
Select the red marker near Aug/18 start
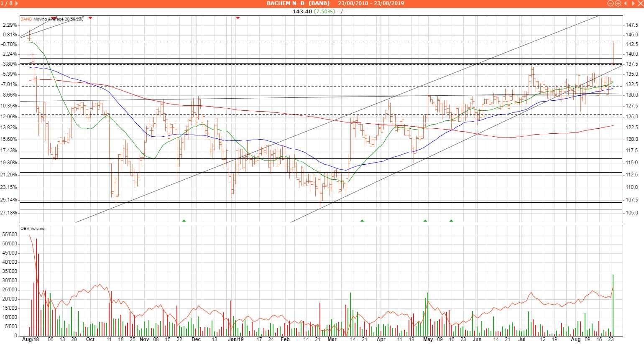[54, 18]
